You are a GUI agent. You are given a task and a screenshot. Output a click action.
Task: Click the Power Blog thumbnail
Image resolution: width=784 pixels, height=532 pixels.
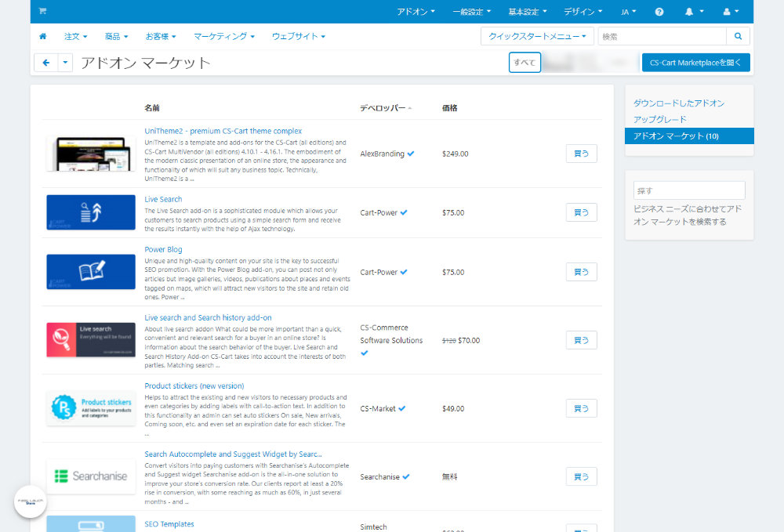click(x=91, y=272)
